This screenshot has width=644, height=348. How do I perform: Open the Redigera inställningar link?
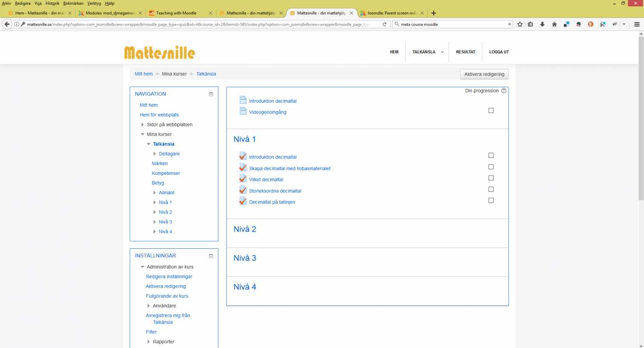click(x=169, y=277)
